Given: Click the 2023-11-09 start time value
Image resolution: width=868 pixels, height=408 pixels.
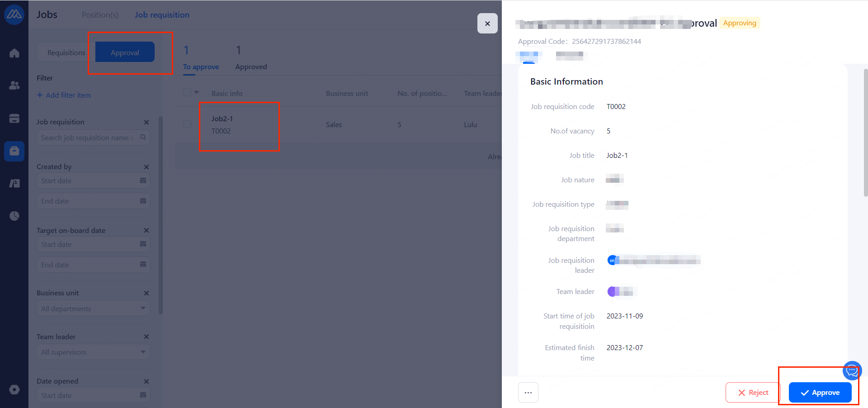Looking at the screenshot, I should tap(625, 316).
